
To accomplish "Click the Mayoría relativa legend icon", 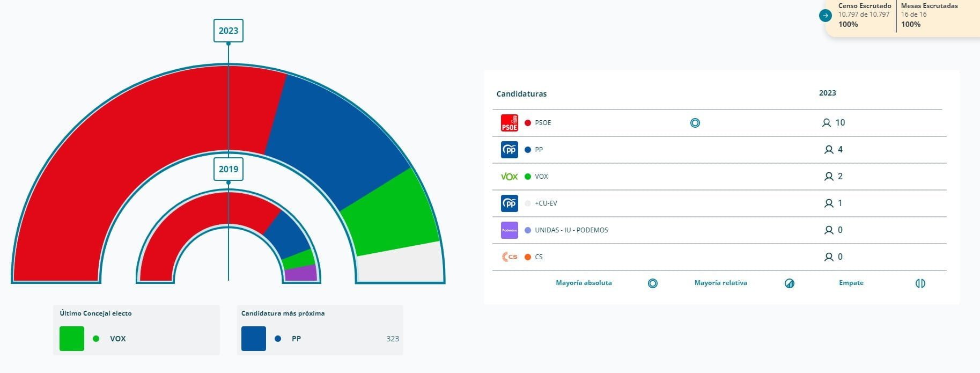I will pos(789,283).
